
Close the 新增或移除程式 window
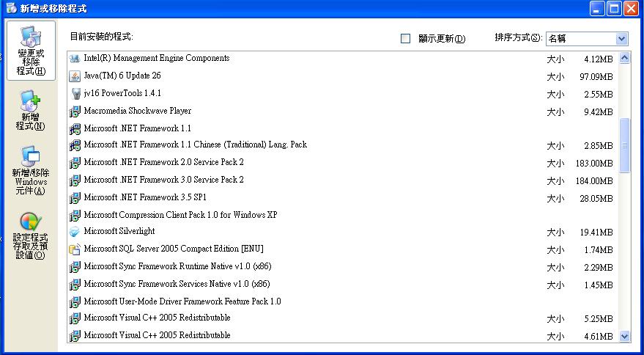coord(631,9)
